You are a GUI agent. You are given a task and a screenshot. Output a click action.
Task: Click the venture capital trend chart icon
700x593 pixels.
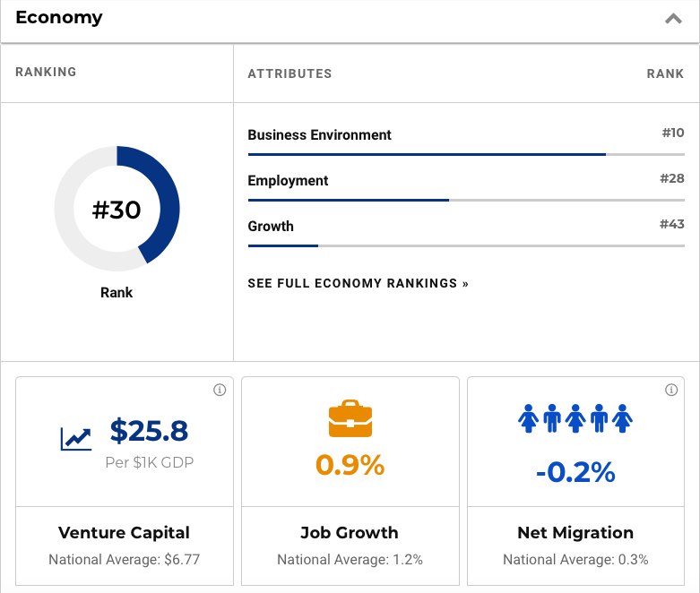click(x=76, y=438)
